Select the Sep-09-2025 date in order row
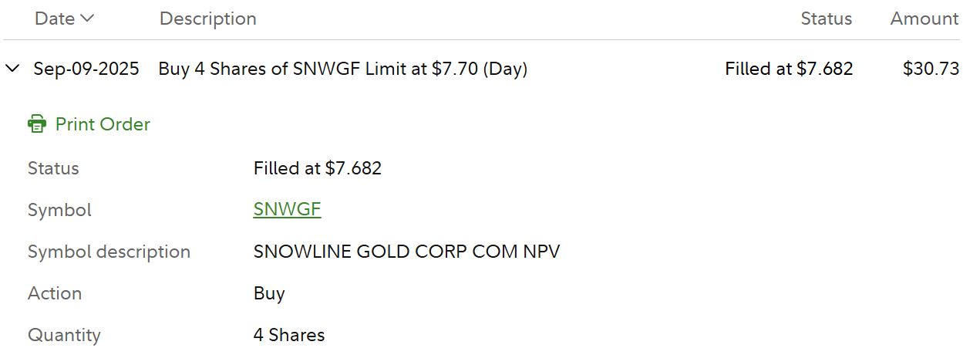Viewport: 980px width, 355px height. click(86, 69)
